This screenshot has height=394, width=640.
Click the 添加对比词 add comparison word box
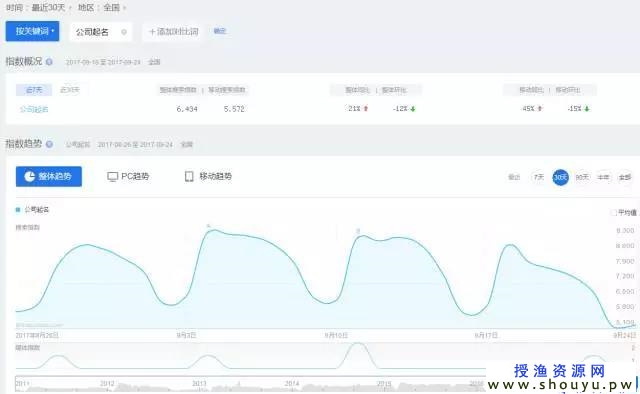172,32
